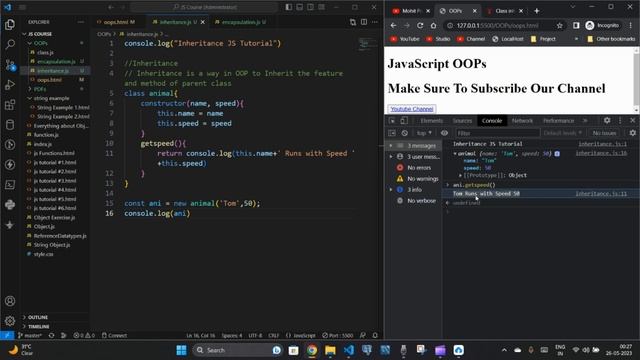Open the Extensions view

[10, 105]
